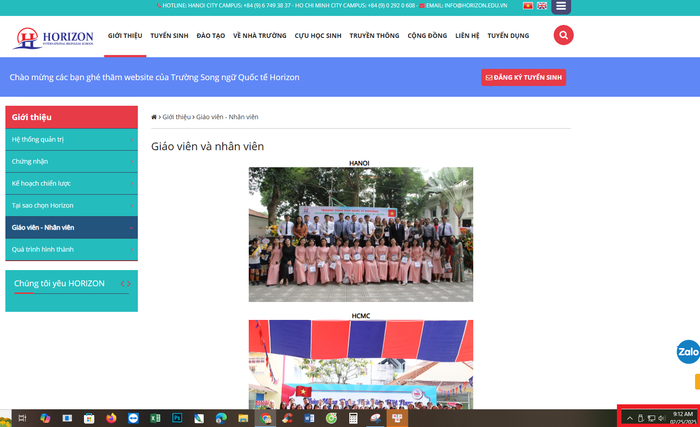Click the red search magnifier icon
Viewport: 700px width, 427px height.
563,35
